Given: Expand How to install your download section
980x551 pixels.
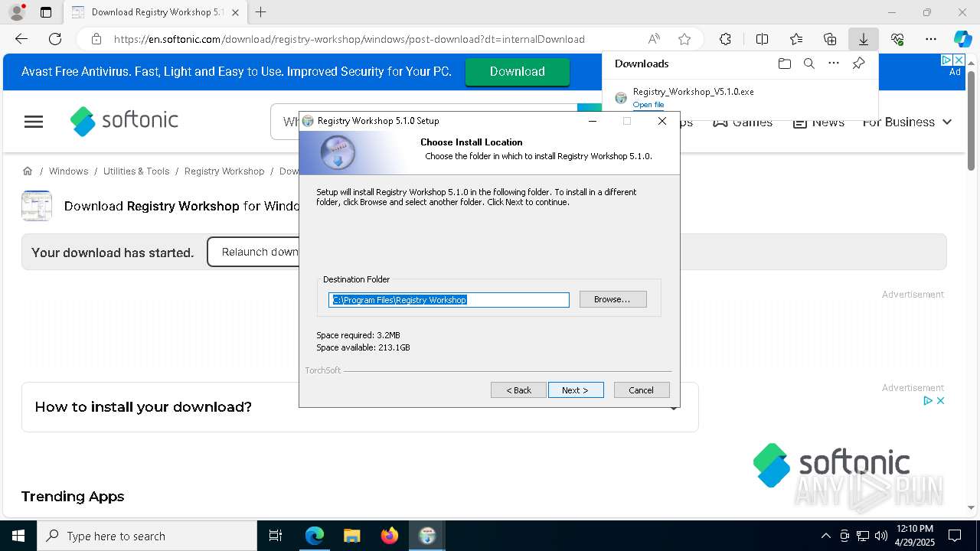Looking at the screenshot, I should coord(360,407).
